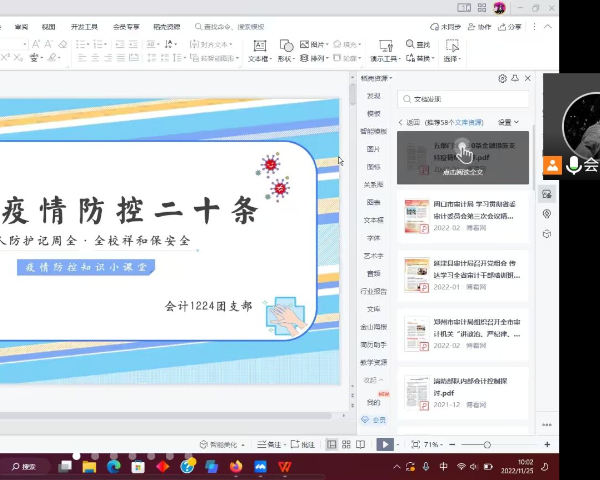Pin the resource side panel
The image size is (600, 480).
(515, 78)
